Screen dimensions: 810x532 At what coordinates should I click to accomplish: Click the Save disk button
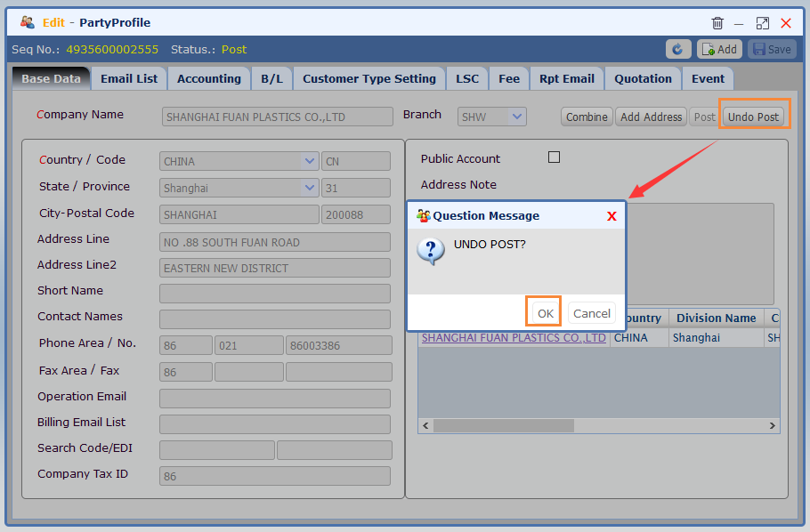coord(772,50)
